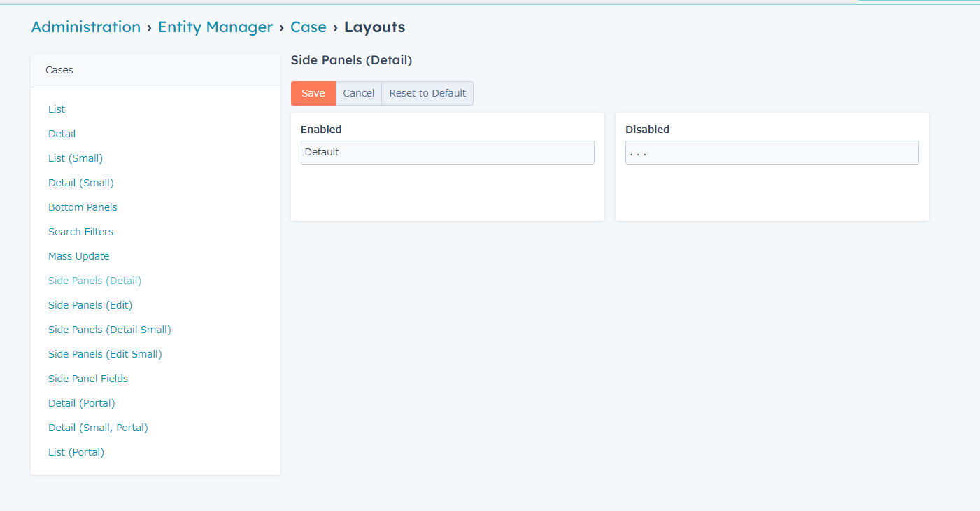This screenshot has width=980, height=511.
Task: Select the List layout
Action: [x=57, y=109]
